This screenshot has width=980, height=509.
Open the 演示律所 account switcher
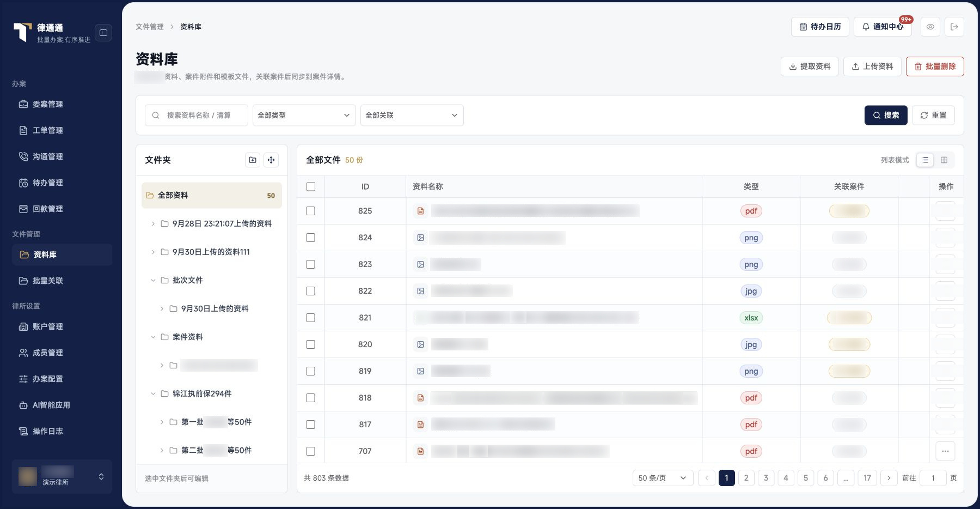tap(62, 476)
